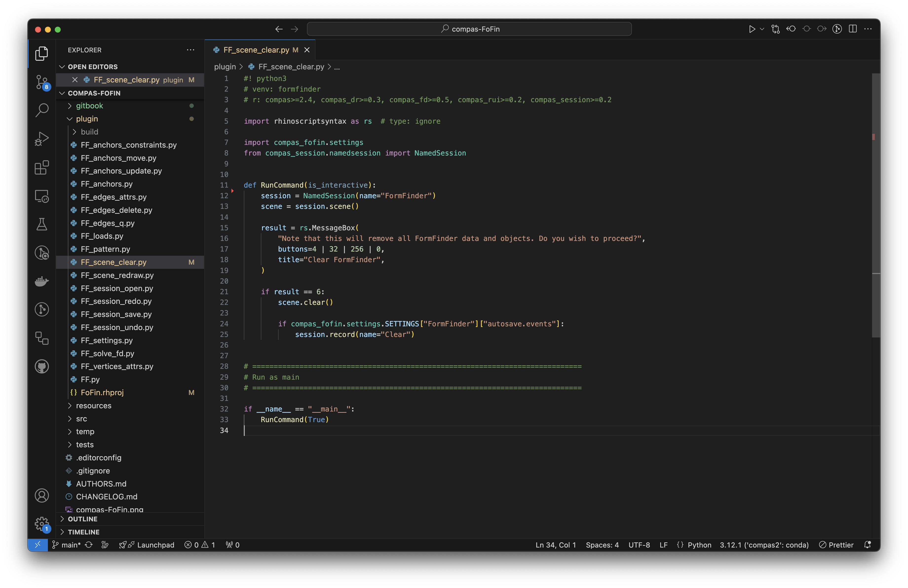Expand the OUTLINE section

point(82,519)
